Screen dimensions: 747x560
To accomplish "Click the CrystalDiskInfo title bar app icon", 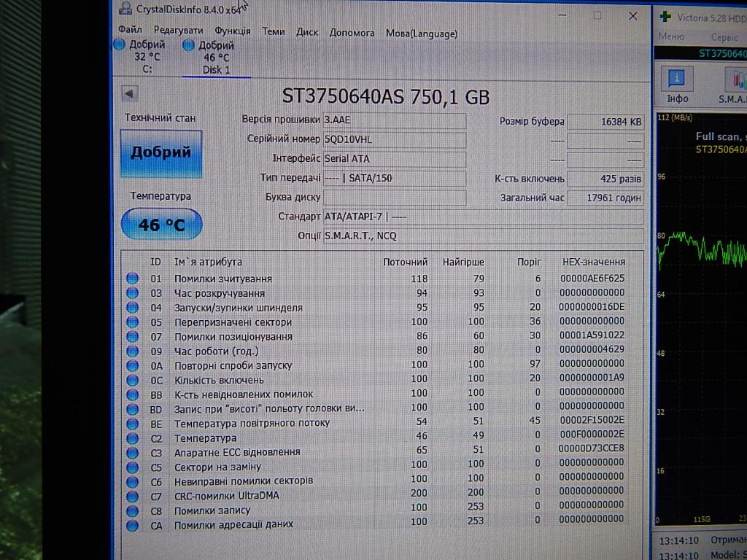I will pyautogui.click(x=125, y=7).
